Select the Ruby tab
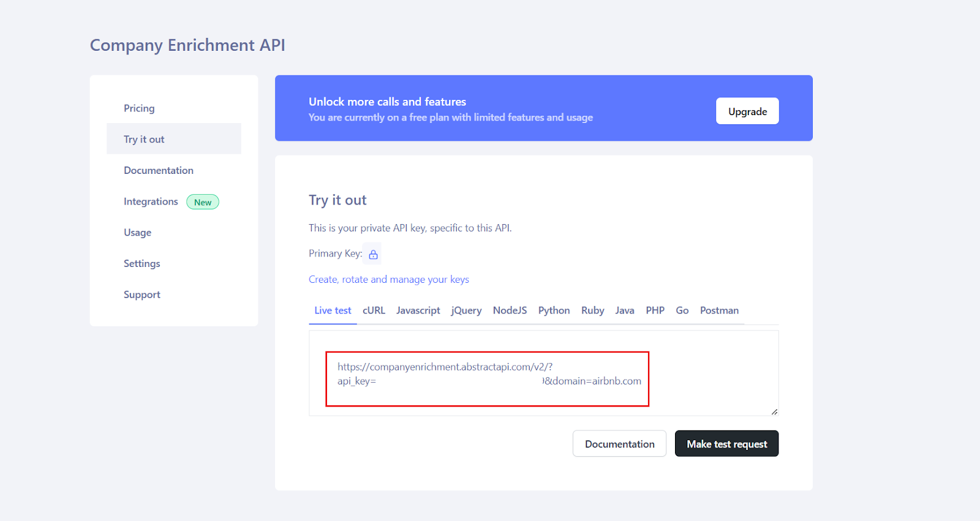Screen dimensions: 980x521 [x=592, y=310]
